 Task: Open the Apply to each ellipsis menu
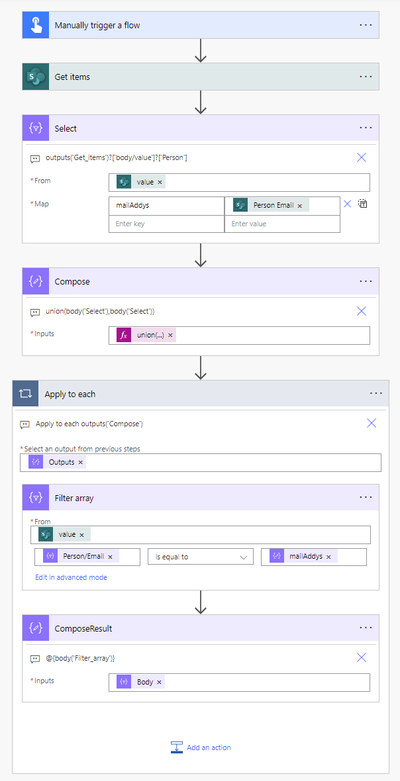(x=376, y=393)
